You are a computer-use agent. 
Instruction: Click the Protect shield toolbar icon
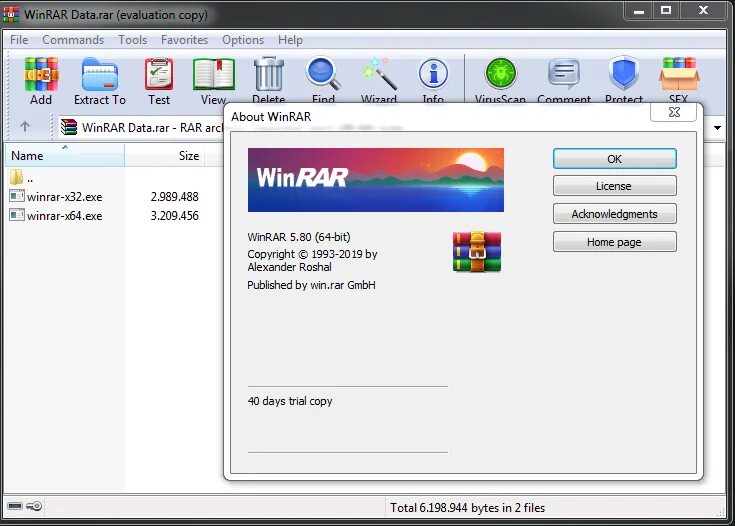coord(624,74)
